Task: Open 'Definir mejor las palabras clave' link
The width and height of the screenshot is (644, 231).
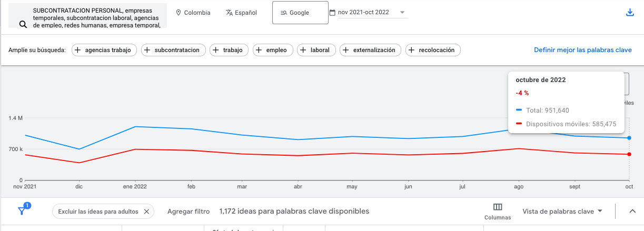Action: click(583, 50)
